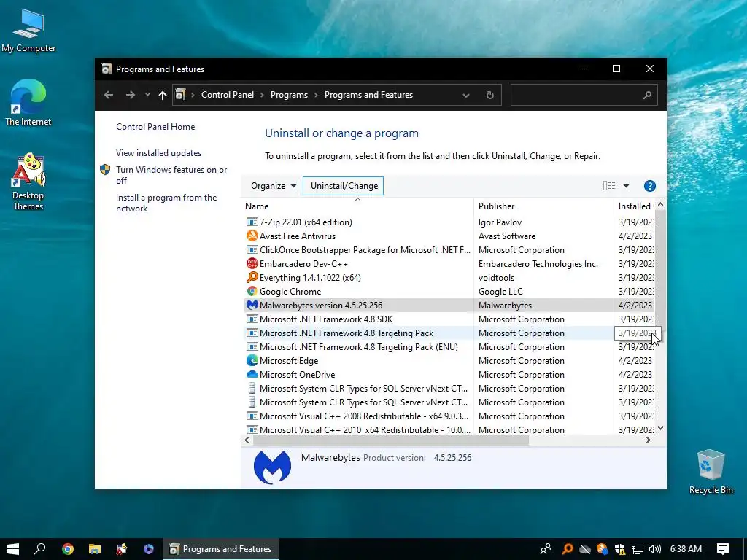
Task: Click Install a program from the network
Action: [166, 203]
